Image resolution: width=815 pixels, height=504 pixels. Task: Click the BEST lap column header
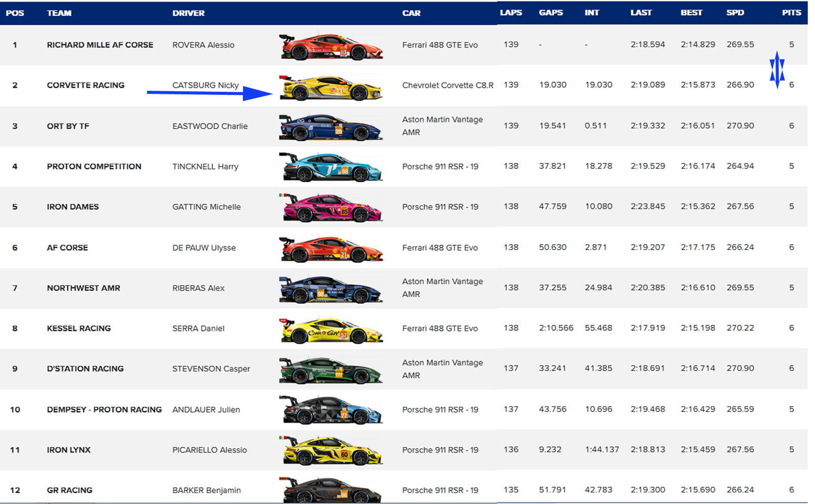pyautogui.click(x=691, y=13)
